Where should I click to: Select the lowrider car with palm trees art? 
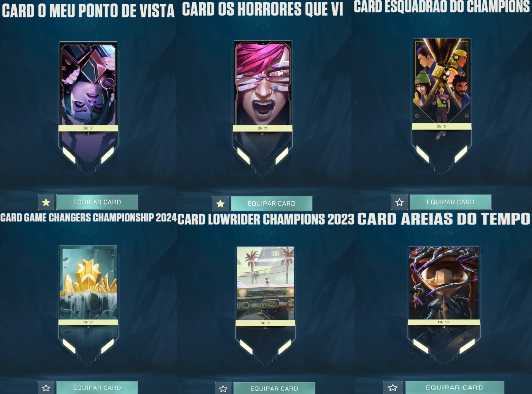[265, 283]
